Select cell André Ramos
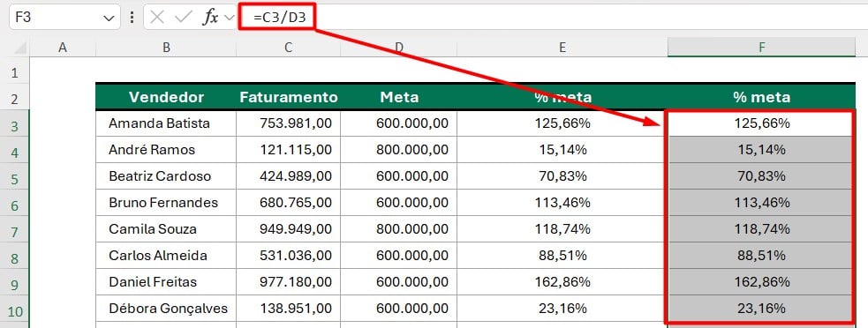868x328 pixels. [166, 150]
